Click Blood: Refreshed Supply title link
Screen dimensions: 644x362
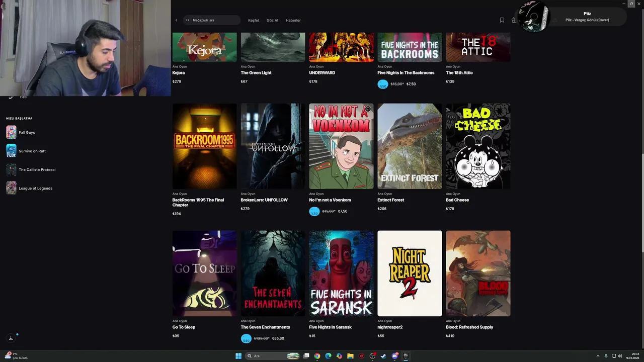click(469, 327)
